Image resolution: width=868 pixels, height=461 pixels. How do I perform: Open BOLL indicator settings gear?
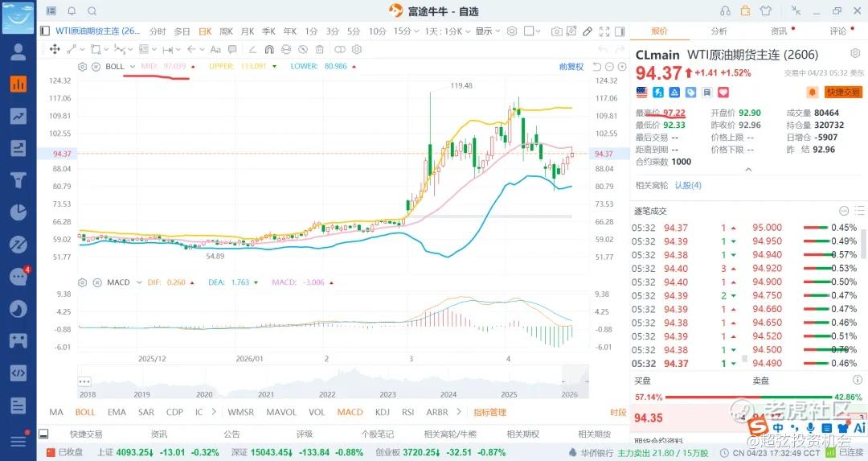(82, 66)
